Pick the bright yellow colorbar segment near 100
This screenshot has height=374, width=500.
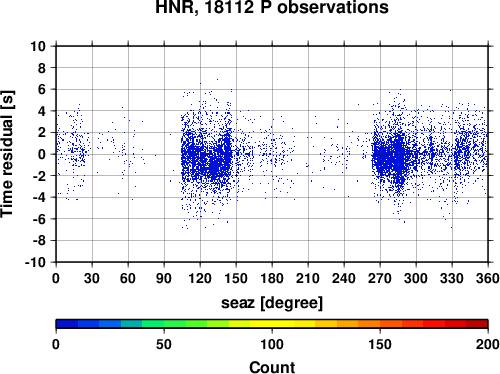[x=261, y=324]
